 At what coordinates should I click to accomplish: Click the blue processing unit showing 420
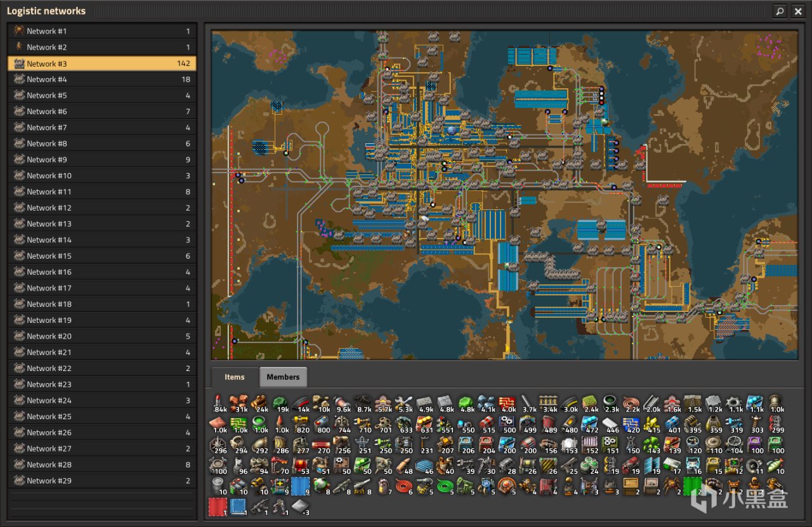click(x=632, y=424)
